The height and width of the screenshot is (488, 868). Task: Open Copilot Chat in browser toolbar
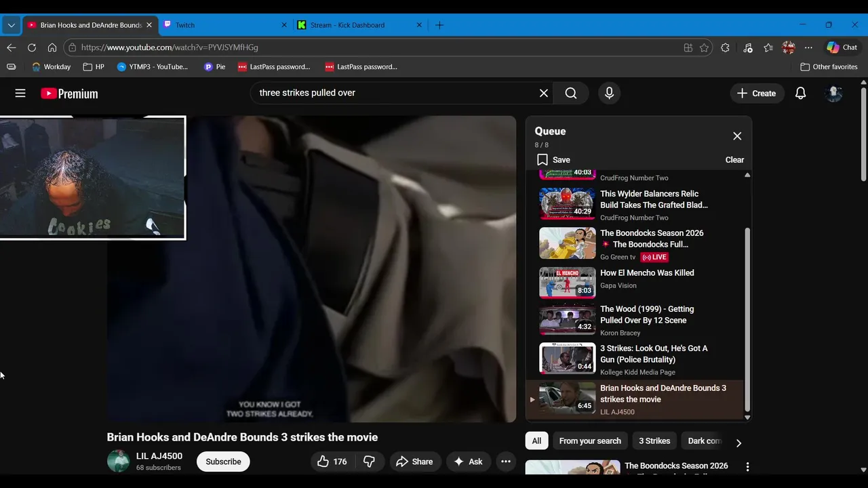pos(842,47)
